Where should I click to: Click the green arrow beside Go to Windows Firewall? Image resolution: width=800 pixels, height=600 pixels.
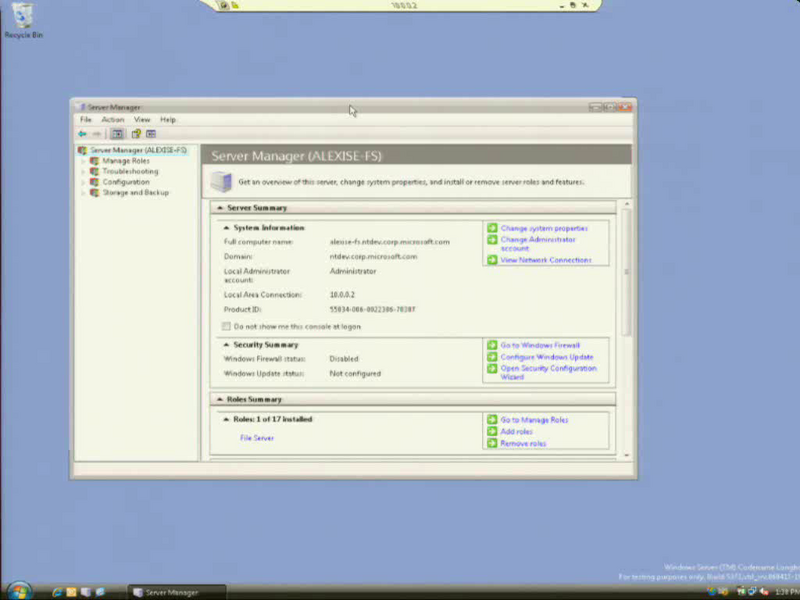point(492,345)
